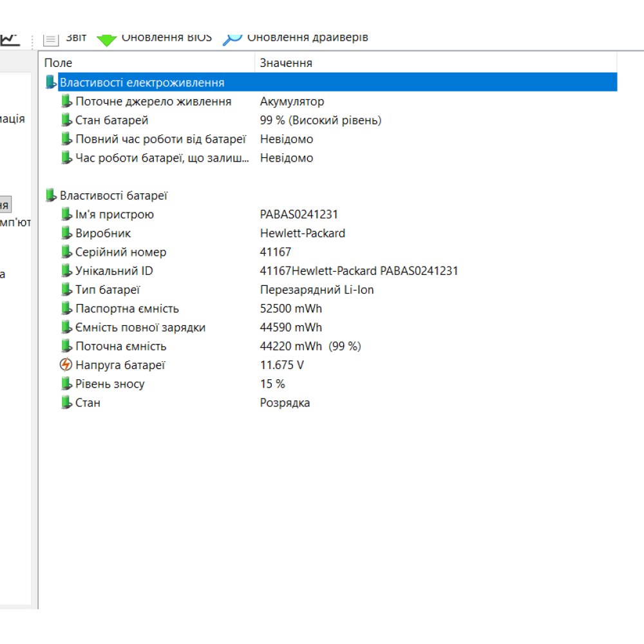Select the Тип батареї row

pos(108,290)
